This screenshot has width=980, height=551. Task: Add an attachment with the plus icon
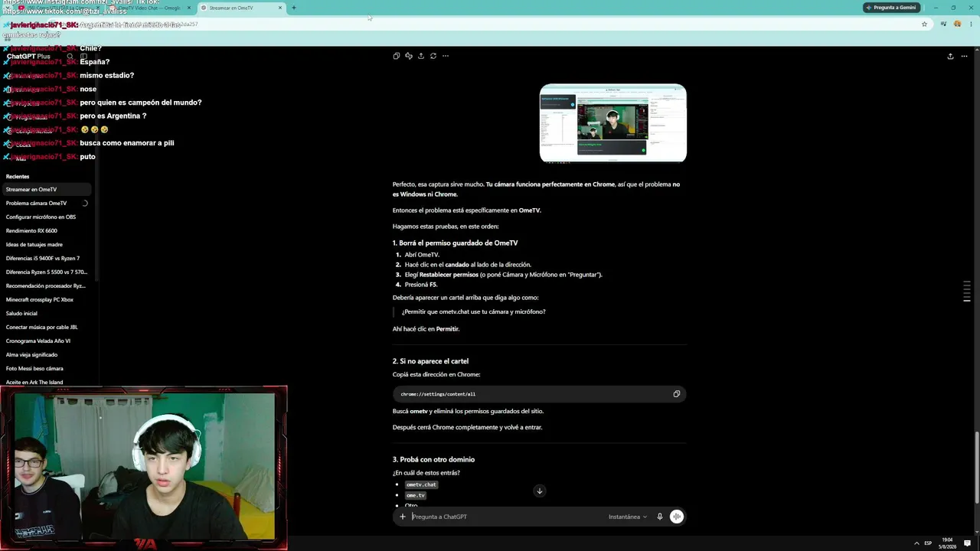pyautogui.click(x=403, y=517)
